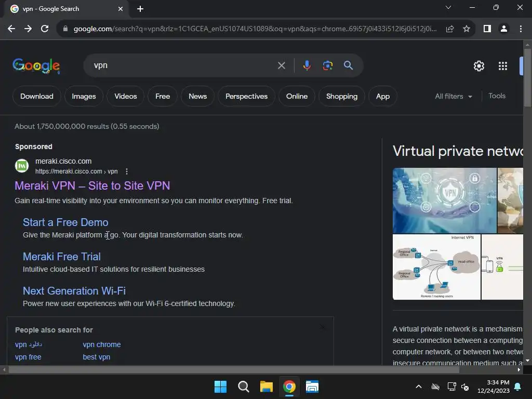This screenshot has height=399, width=532.
Task: Start a search by voice
Action: [307, 65]
